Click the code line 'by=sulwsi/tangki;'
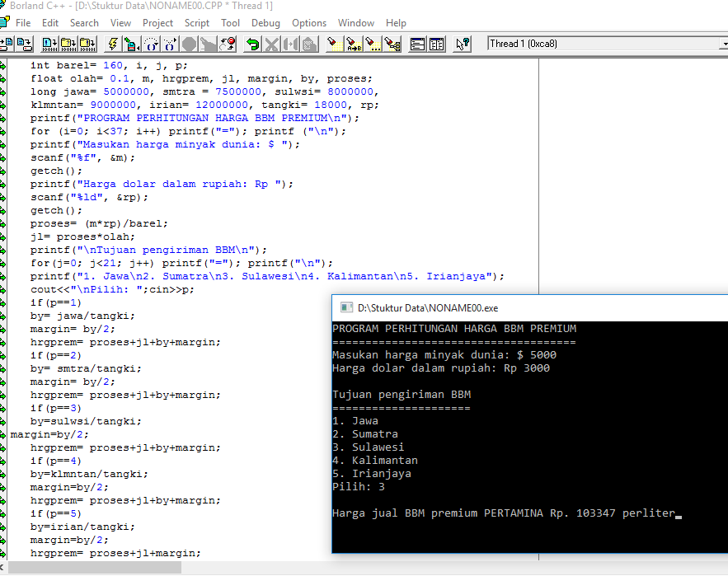 pos(86,421)
